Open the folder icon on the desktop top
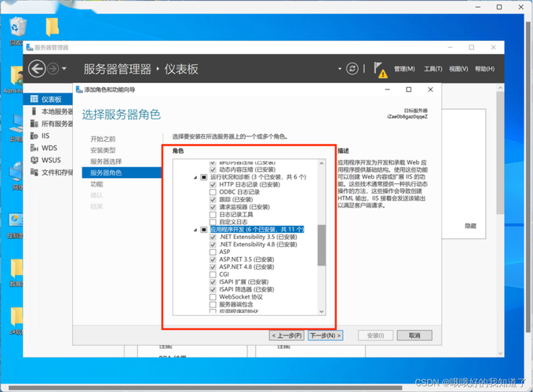The height and width of the screenshot is (392, 533). pos(52,28)
